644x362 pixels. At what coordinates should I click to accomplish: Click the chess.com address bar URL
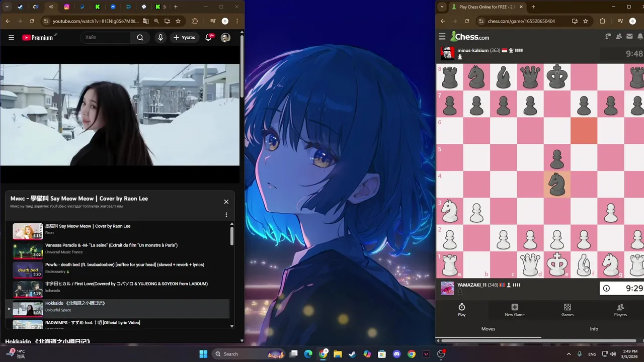click(x=521, y=21)
